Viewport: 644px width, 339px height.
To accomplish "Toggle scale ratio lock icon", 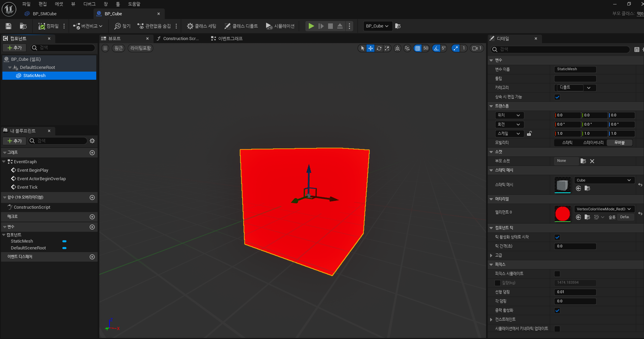I will tap(529, 134).
